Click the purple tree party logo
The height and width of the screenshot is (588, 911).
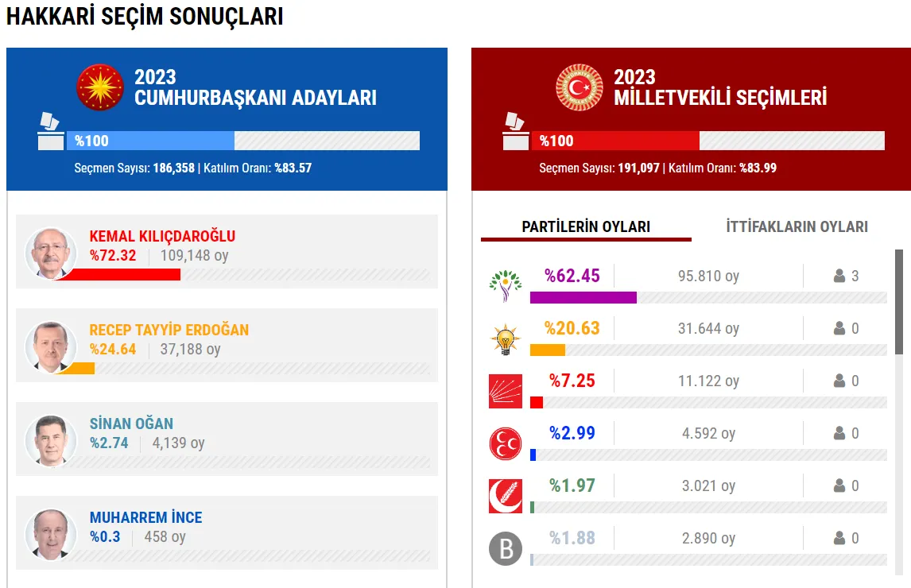tap(505, 286)
